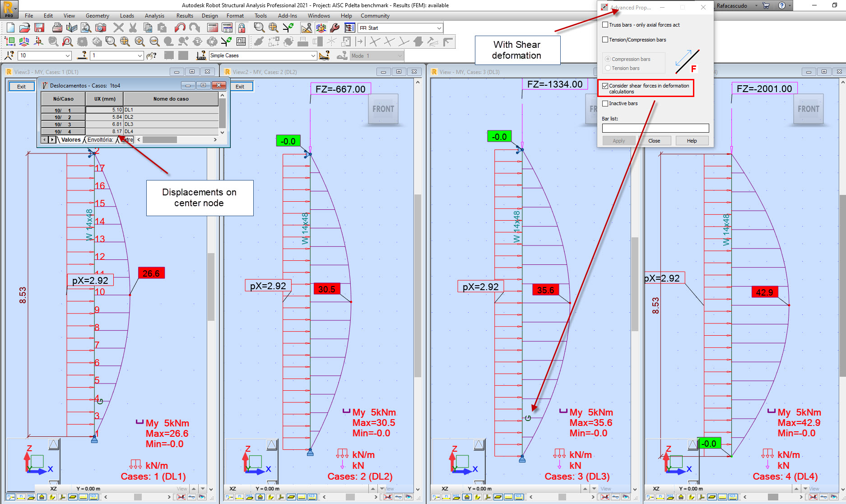This screenshot has width=846, height=504.
Task: Save the current project
Action: coord(39,28)
